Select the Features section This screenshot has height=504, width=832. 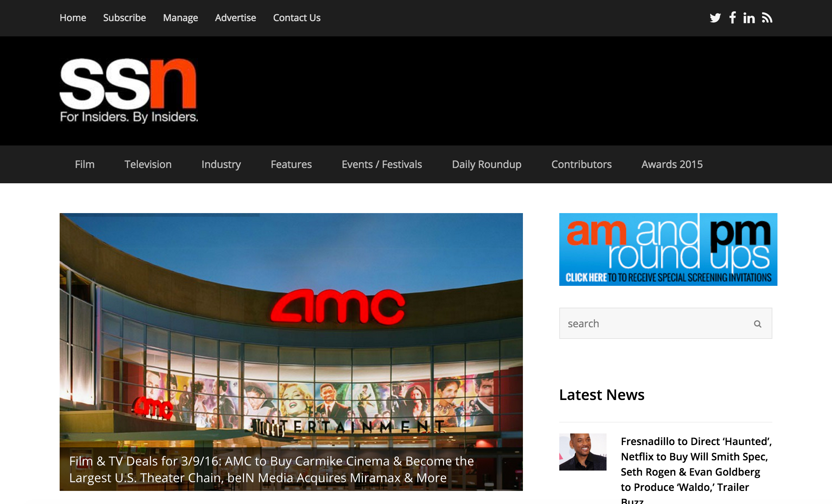point(291,164)
